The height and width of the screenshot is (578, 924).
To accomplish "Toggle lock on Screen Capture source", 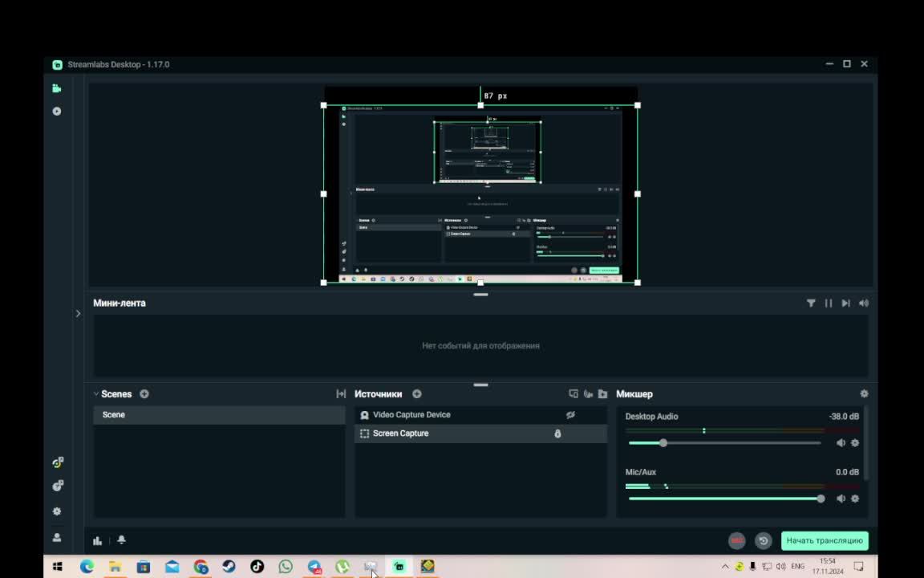I will (557, 433).
